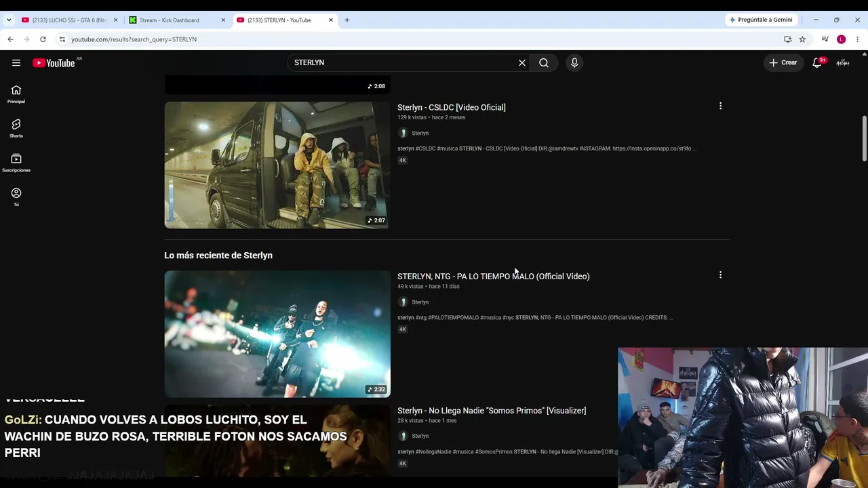This screenshot has width=868, height=488.
Task: Click Sterlyn channel name under CSLDC video
Action: click(420, 134)
